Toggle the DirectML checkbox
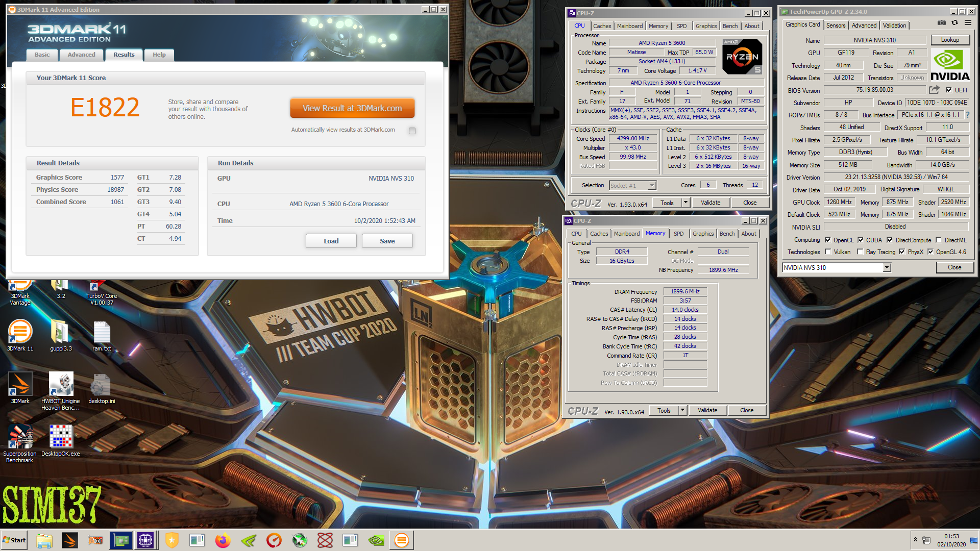 pyautogui.click(x=939, y=240)
